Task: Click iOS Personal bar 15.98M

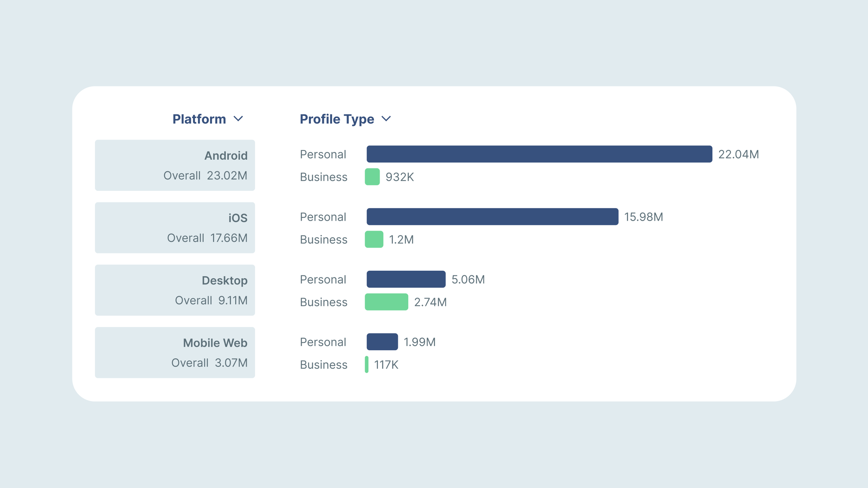Action: pos(492,217)
